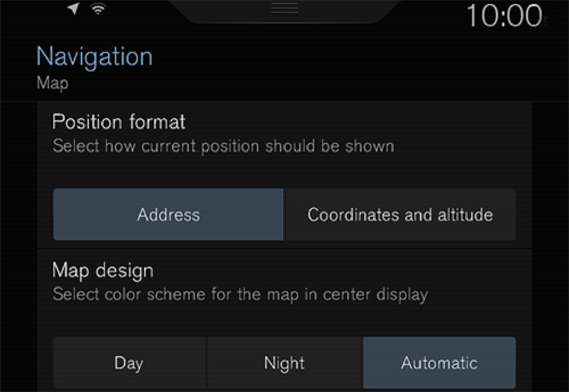Click the Position format heading
Image resolution: width=569 pixels, height=392 pixels.
pos(119,122)
